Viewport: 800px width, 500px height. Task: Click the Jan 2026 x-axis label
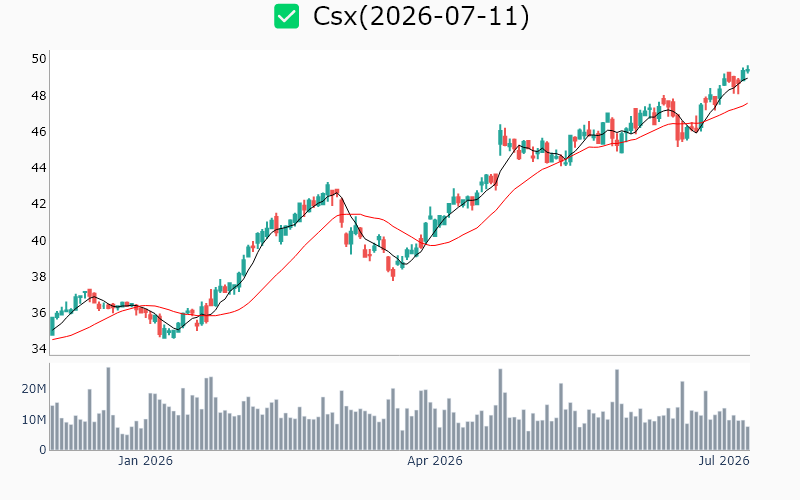(x=145, y=461)
